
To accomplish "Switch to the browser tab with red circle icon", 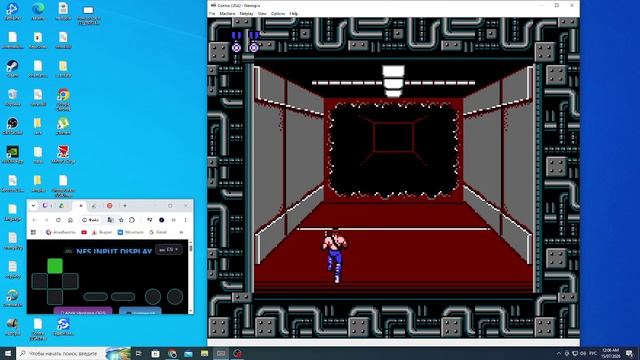I will pyautogui.click(x=109, y=206).
